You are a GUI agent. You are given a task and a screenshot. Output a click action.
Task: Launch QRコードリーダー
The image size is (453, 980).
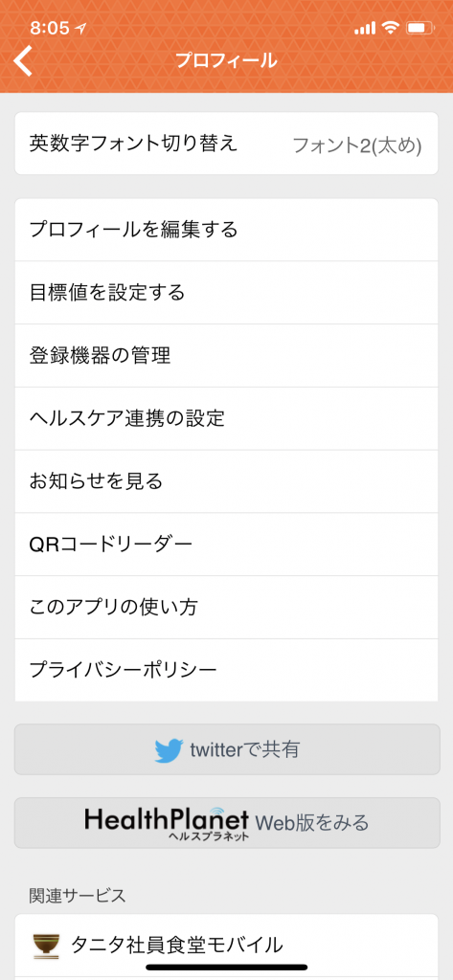tap(226, 545)
